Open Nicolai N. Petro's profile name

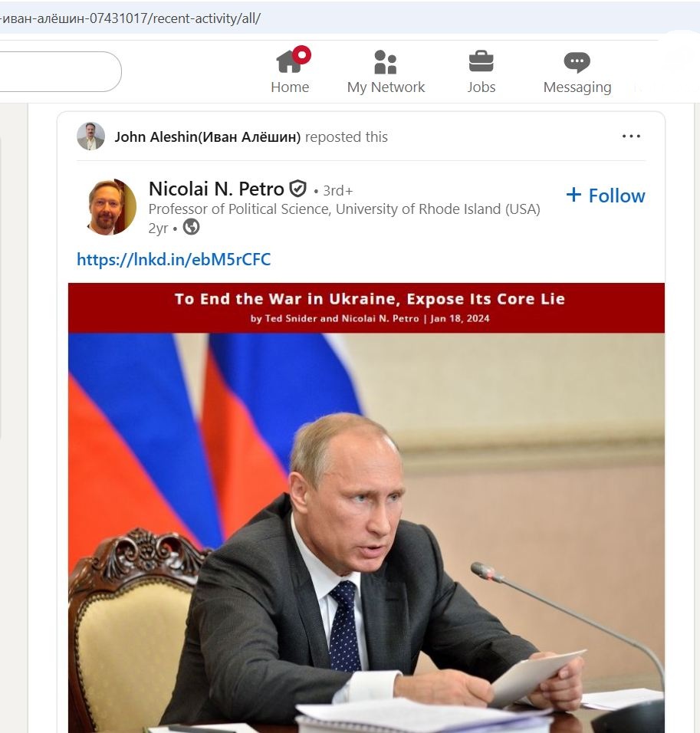tap(216, 189)
